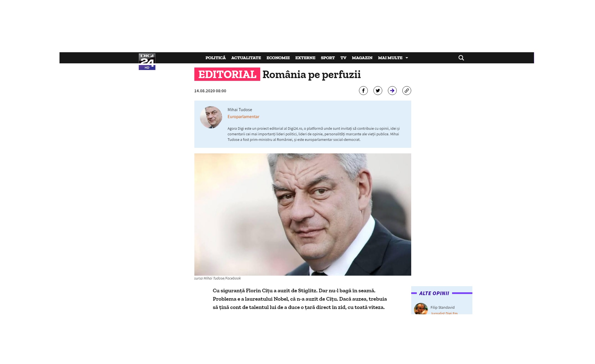This screenshot has width=595, height=364.
Task: Select the EXTERNE menu item
Action: 305,58
